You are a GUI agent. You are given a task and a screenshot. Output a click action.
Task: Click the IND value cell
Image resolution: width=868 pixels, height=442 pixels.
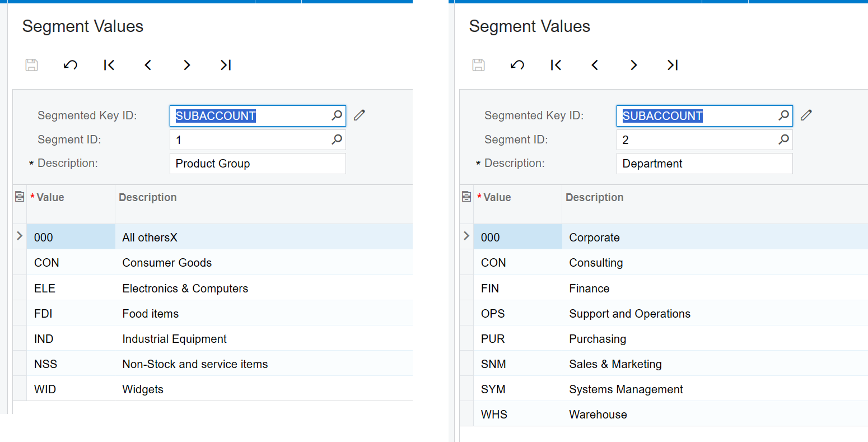tap(71, 338)
